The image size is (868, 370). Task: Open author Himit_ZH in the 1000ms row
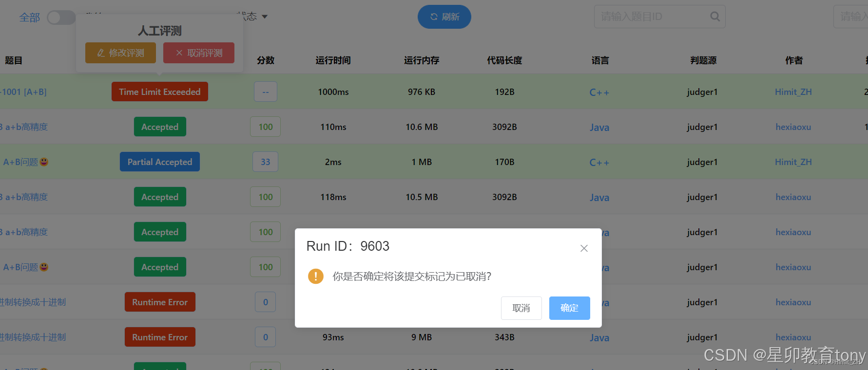point(793,92)
